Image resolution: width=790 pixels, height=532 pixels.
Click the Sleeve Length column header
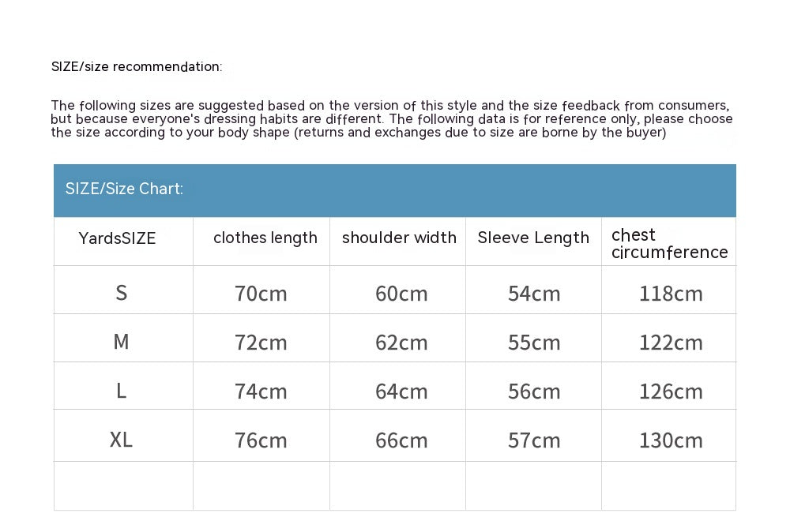coord(533,238)
